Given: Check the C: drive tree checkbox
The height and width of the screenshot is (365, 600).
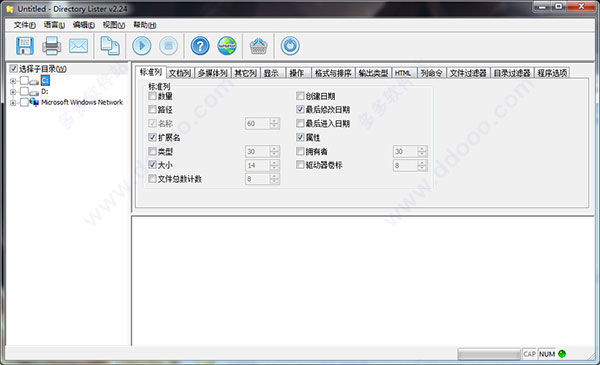Looking at the screenshot, I should tap(24, 80).
